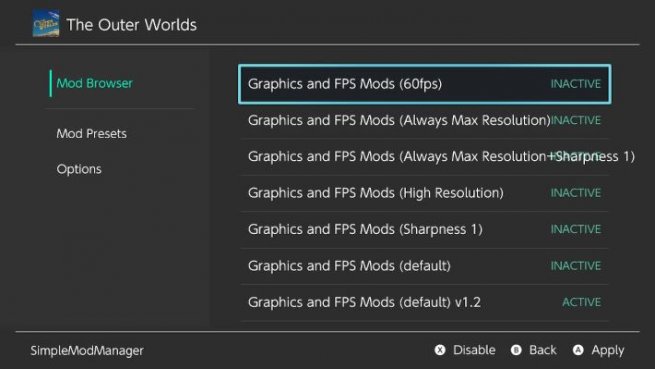Select the High Resolution mod entry

424,193
